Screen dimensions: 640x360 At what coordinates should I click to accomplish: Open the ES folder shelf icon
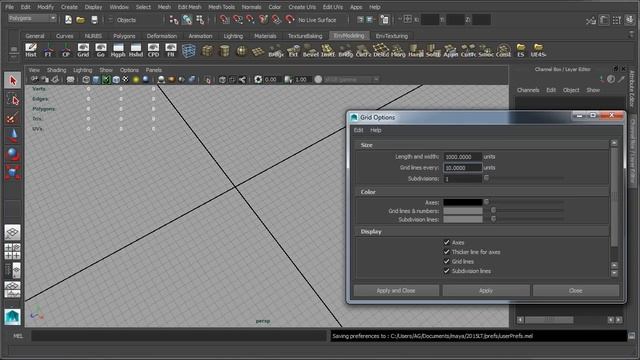click(521, 50)
